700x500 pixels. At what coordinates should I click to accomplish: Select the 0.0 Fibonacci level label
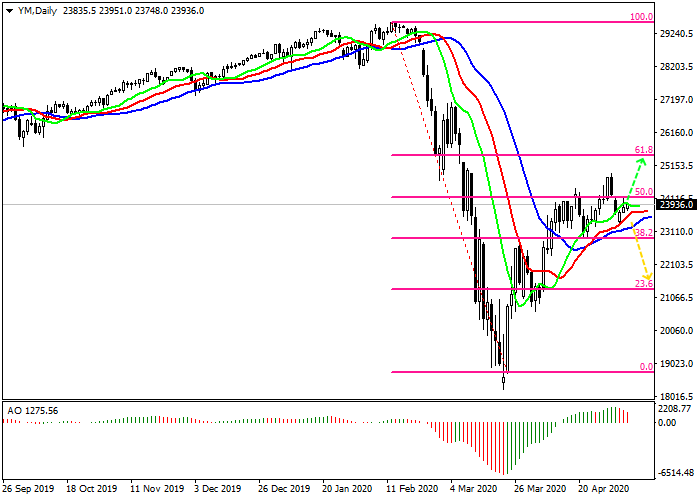pyautogui.click(x=645, y=367)
